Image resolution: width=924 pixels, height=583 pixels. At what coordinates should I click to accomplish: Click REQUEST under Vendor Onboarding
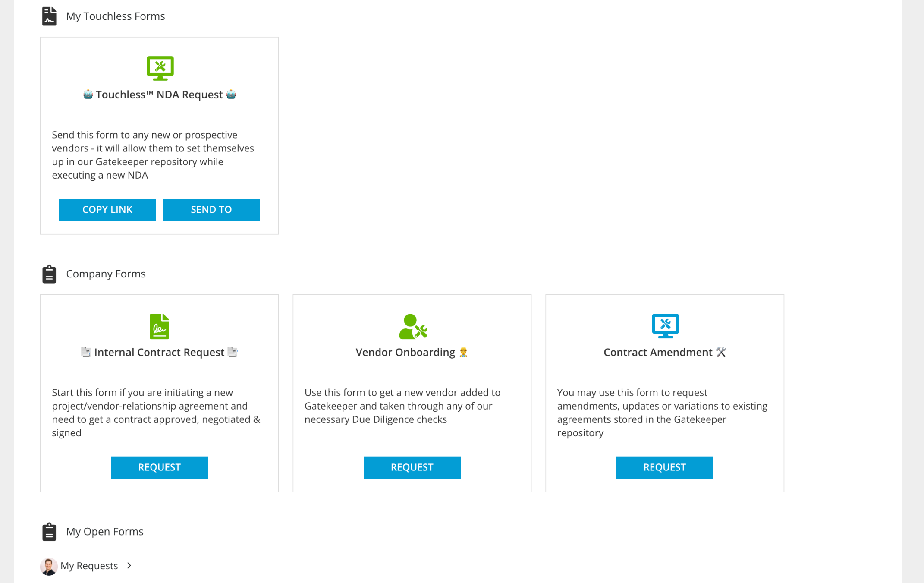pos(412,467)
